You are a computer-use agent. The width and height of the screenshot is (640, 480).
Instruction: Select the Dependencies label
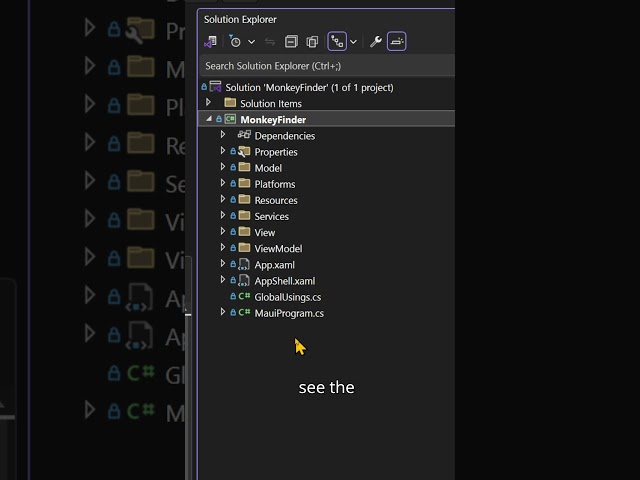coord(285,136)
